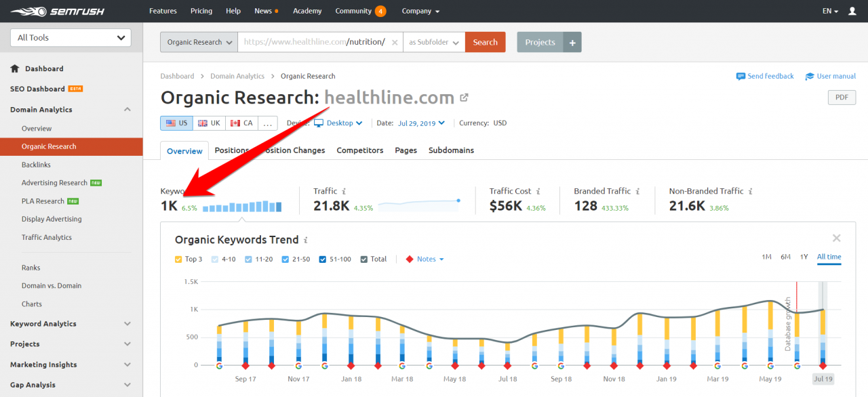Toggle the Top 3 checkbox

178,259
